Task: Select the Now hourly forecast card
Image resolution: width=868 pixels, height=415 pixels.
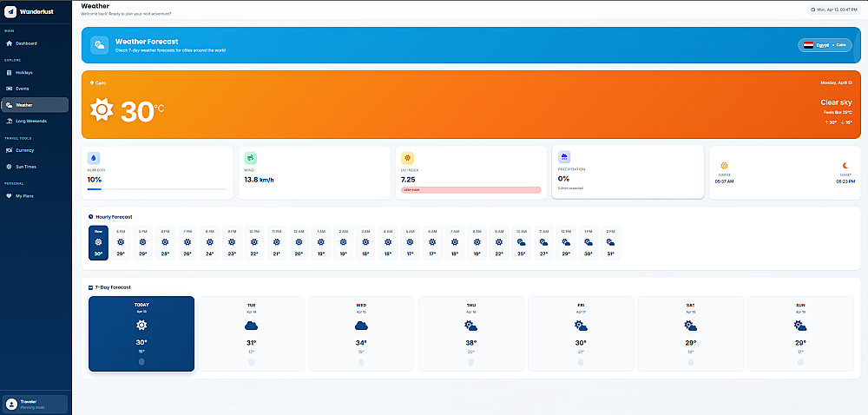Action: 98,243
